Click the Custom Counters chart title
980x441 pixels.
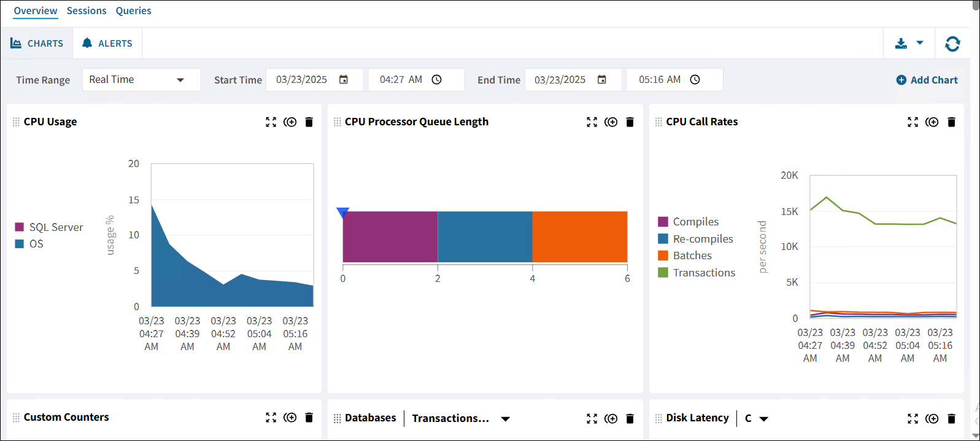(x=66, y=417)
